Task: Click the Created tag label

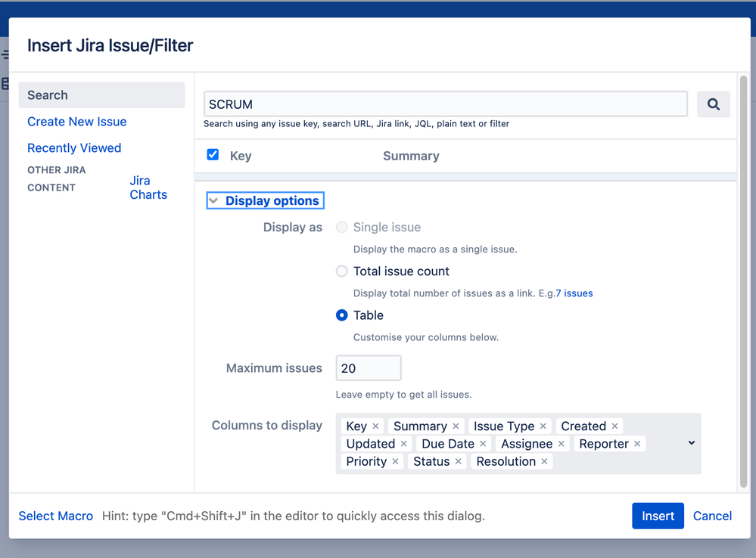Action: pos(583,426)
